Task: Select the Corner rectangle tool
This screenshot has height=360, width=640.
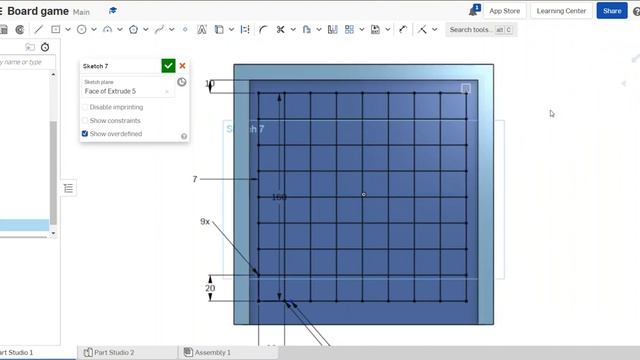Action: click(x=56, y=29)
